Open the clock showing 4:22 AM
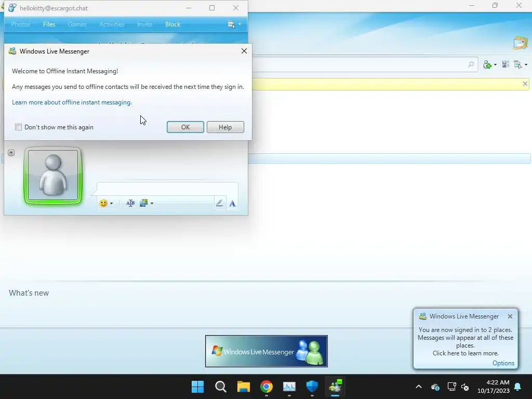532x399 pixels. [494, 387]
